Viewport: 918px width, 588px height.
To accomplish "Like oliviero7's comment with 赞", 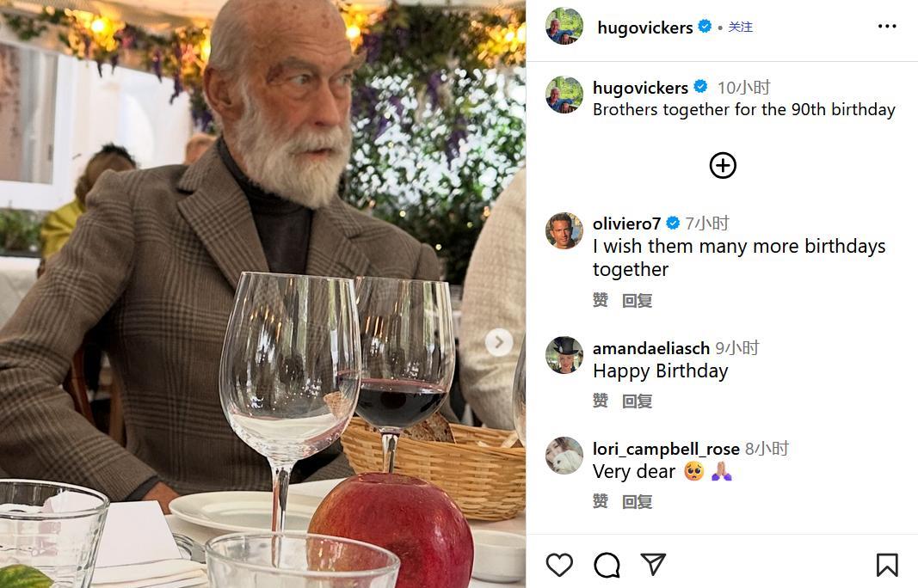I will click(601, 300).
